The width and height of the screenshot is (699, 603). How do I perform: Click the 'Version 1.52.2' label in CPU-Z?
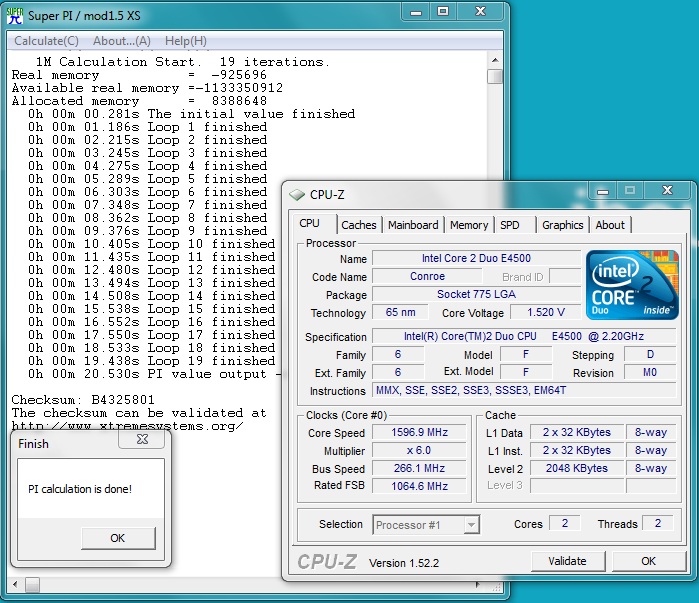pos(404,563)
